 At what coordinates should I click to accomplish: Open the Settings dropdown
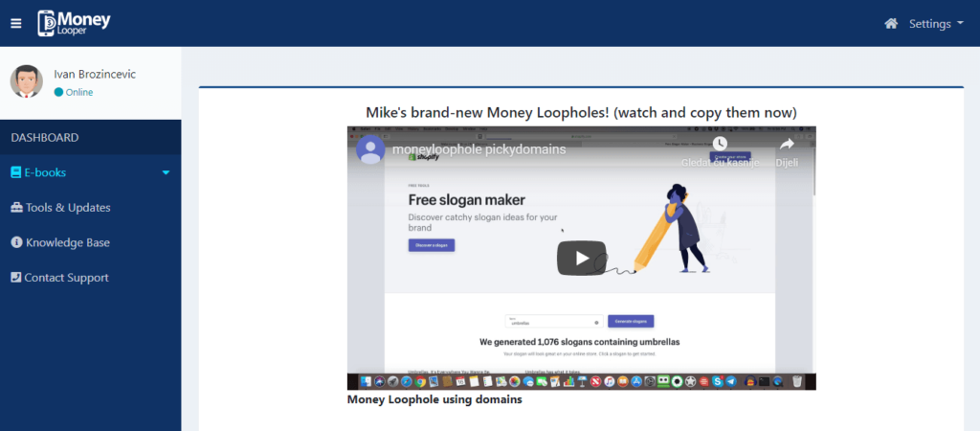(936, 24)
